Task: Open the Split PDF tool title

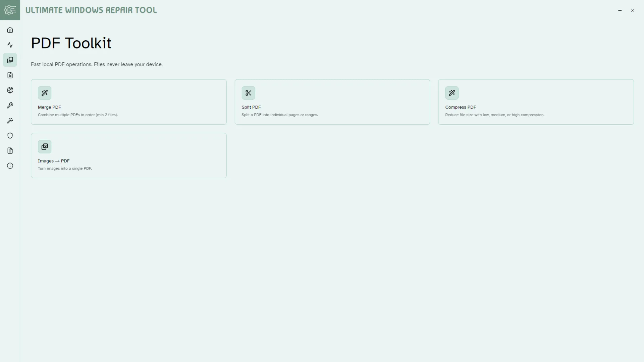Action: [251, 107]
